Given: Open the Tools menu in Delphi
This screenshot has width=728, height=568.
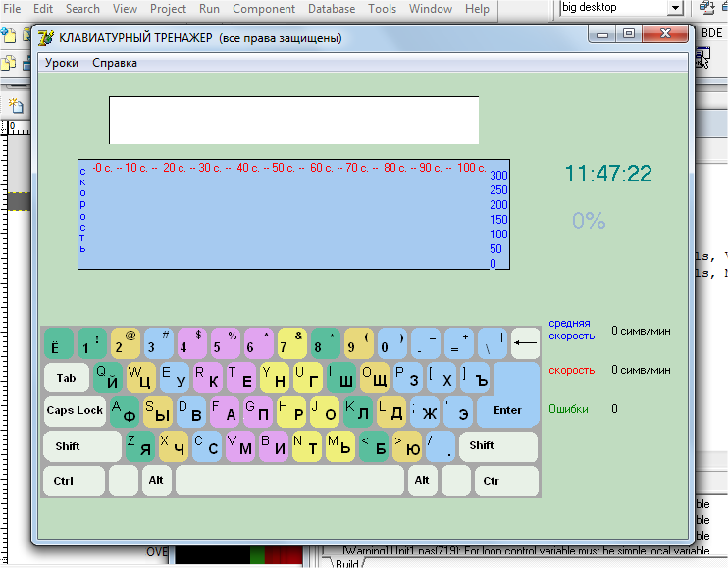Looking at the screenshot, I should coord(382,9).
